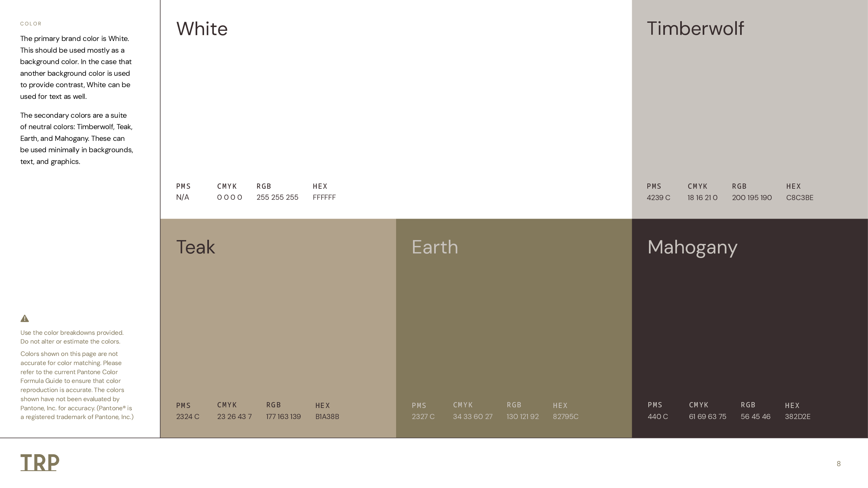The height and width of the screenshot is (488, 868).
Task: Click Mahogany PMS value 440 C
Action: pyautogui.click(x=657, y=417)
